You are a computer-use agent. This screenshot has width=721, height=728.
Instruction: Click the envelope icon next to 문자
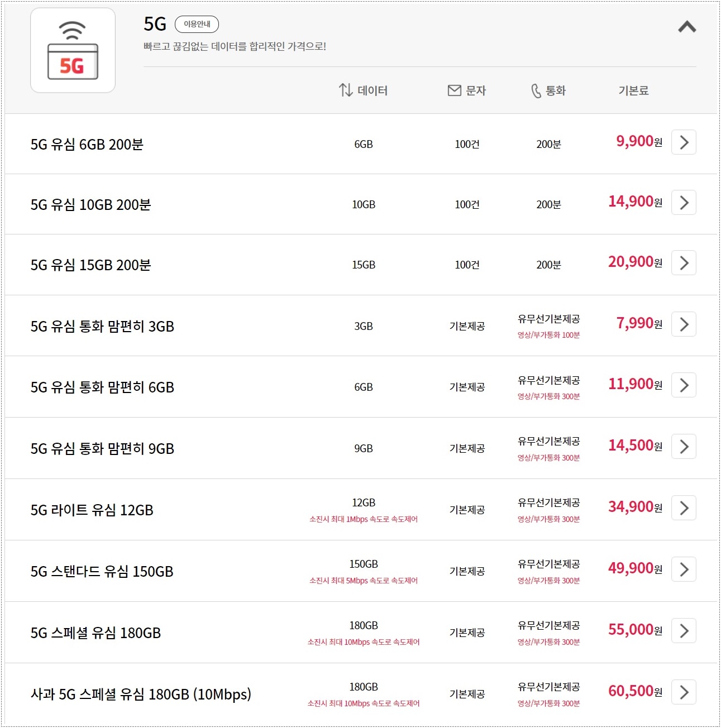[453, 90]
